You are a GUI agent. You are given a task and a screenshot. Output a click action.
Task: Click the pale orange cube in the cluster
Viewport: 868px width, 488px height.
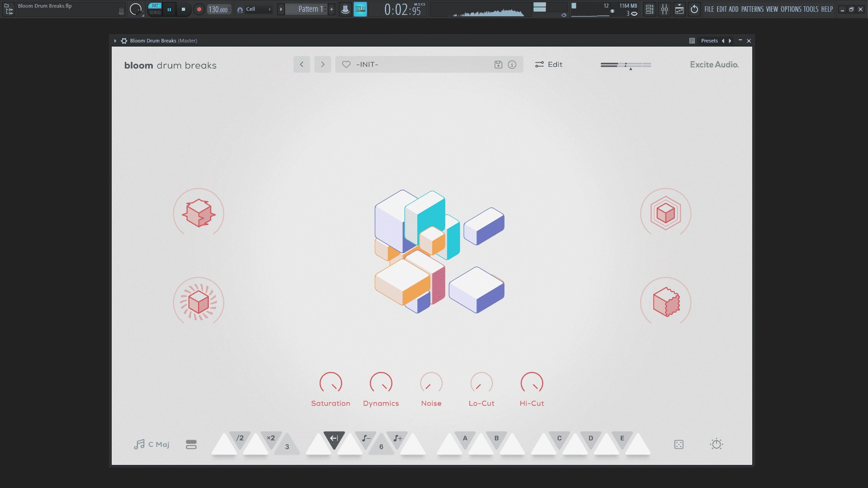coord(402,281)
